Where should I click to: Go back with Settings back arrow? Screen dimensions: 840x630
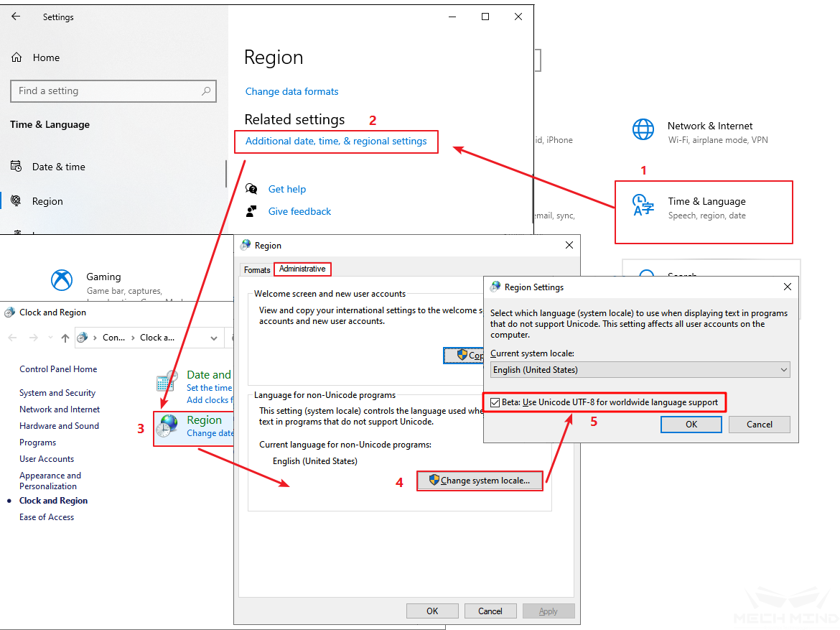point(16,17)
